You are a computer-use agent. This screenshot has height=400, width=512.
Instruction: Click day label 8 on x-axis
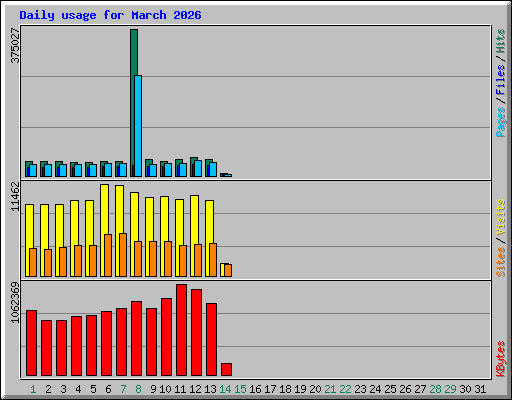(x=138, y=389)
